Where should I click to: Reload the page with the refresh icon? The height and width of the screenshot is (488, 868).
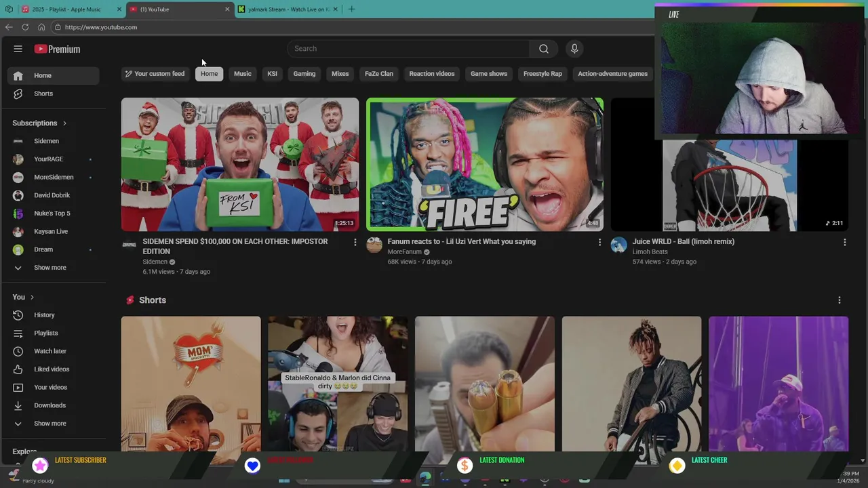[x=25, y=27]
